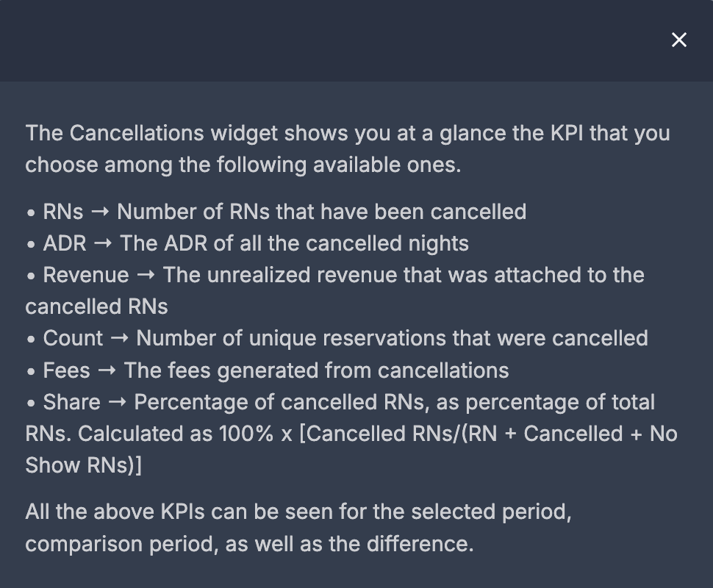Click the arrow after RNs label
Image resolution: width=713 pixels, height=588 pixels.
point(100,212)
